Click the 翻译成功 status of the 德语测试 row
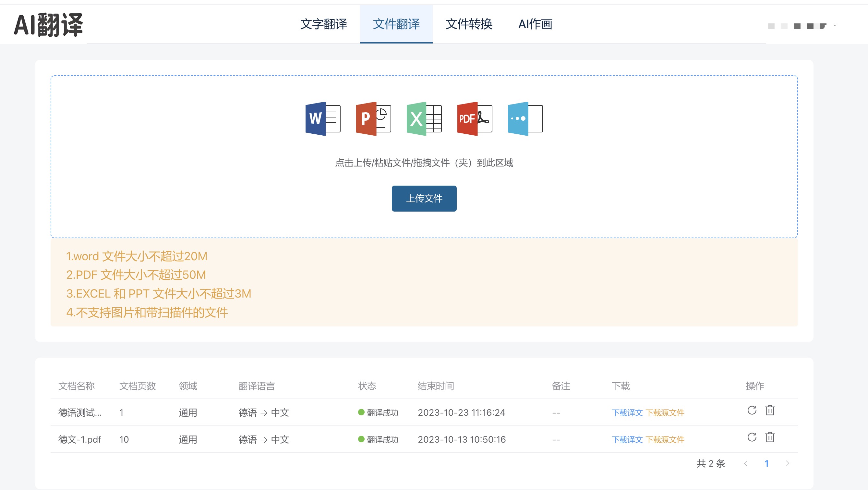Viewport: 868px width, 490px height. coord(378,412)
